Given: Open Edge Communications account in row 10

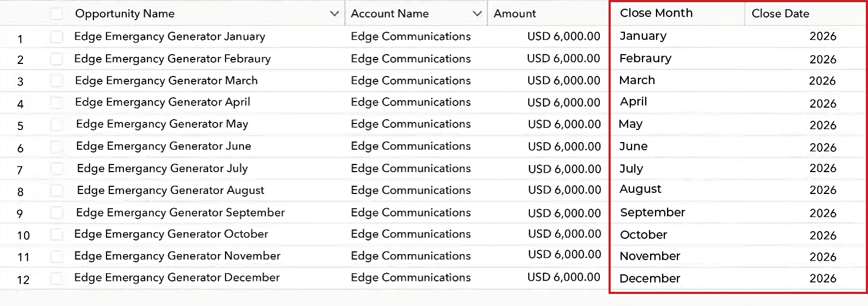Looking at the screenshot, I should 410,234.
